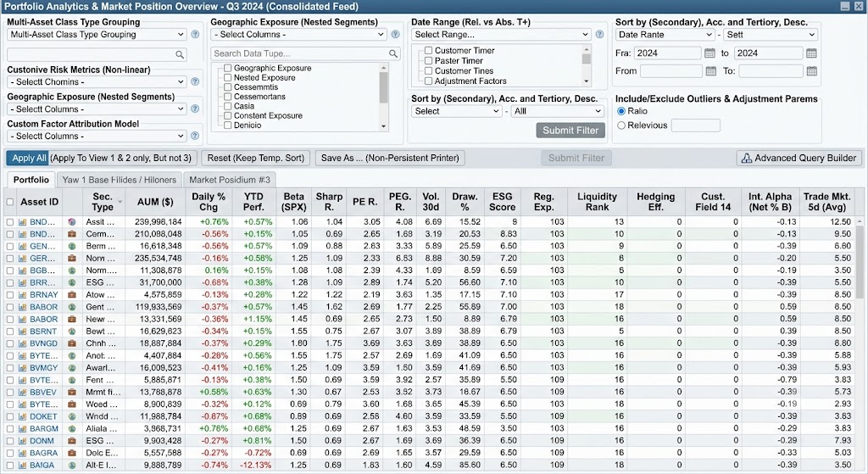
Task: Open the Multi-Asset Class Type Grouping dropdown
Action: click(97, 34)
